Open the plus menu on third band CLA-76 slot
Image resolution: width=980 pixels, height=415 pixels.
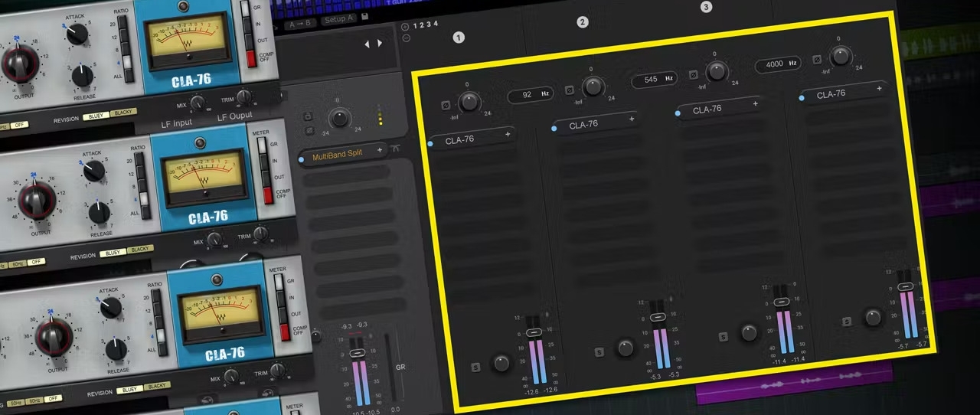(x=756, y=103)
